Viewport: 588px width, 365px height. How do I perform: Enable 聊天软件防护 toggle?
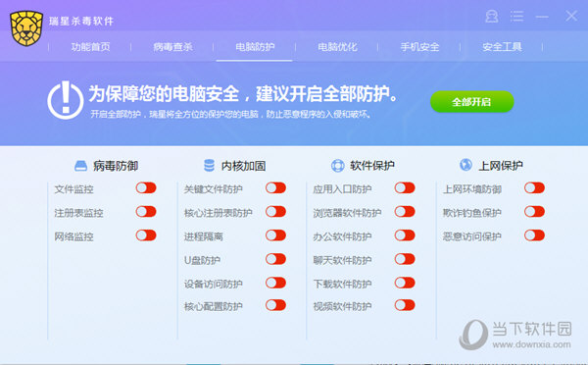[405, 259]
